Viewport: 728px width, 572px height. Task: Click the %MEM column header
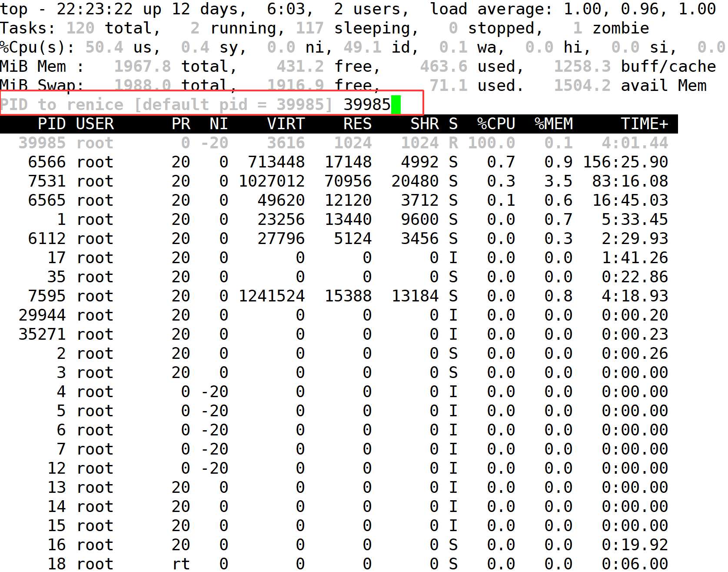(x=553, y=124)
